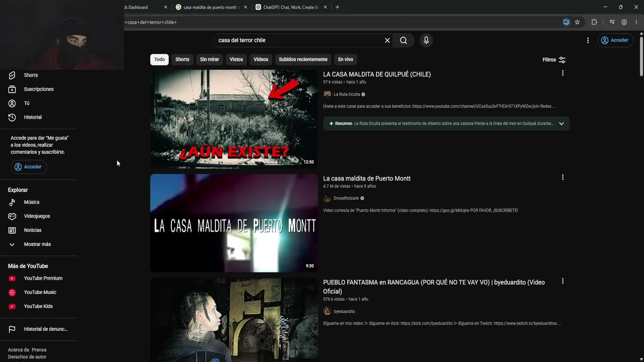
Task: Close the casa maldita de puerto montt tab
Action: click(246, 7)
